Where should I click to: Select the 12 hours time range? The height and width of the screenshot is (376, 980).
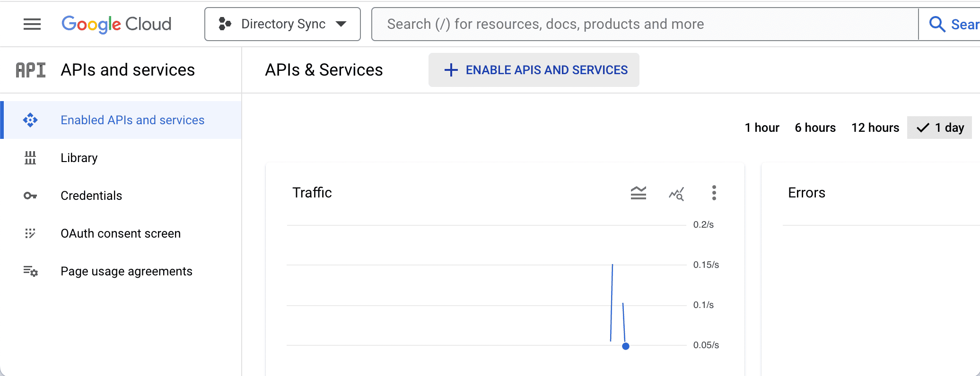click(x=875, y=127)
